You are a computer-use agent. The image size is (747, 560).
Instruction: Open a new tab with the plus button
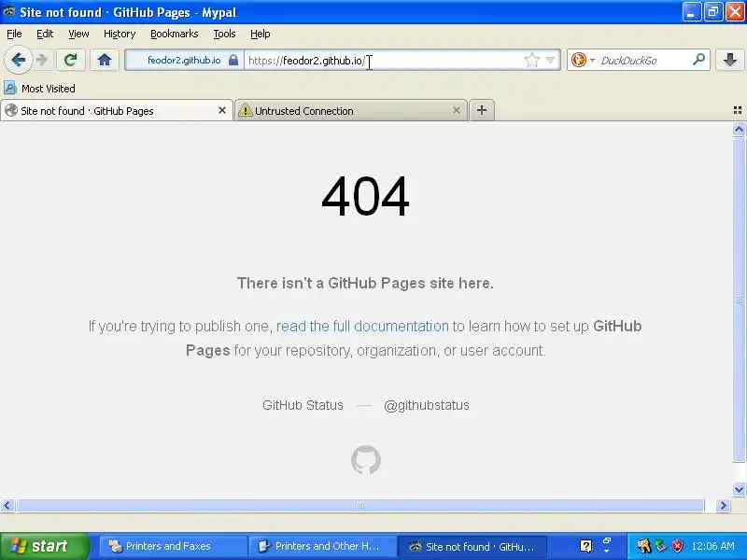pos(482,110)
